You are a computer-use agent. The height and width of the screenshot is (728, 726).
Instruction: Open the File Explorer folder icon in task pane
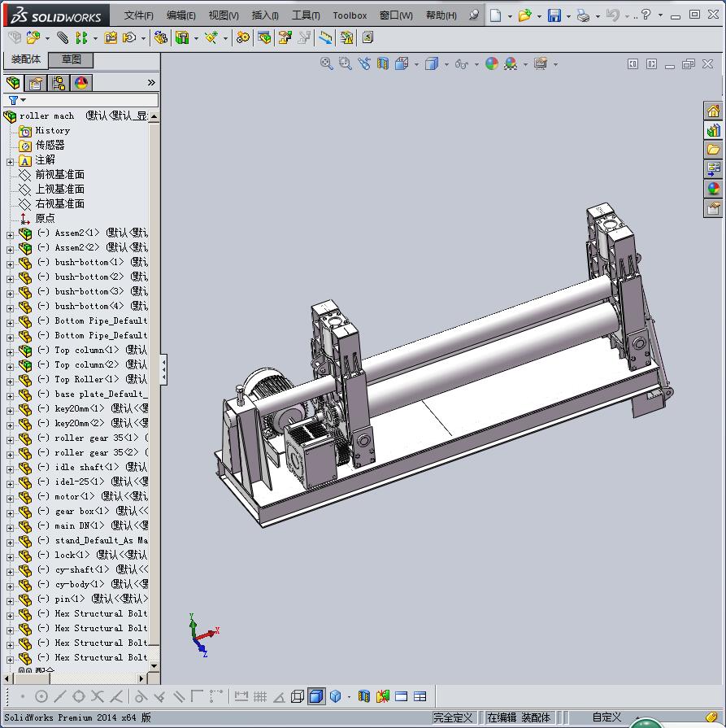coord(713,150)
